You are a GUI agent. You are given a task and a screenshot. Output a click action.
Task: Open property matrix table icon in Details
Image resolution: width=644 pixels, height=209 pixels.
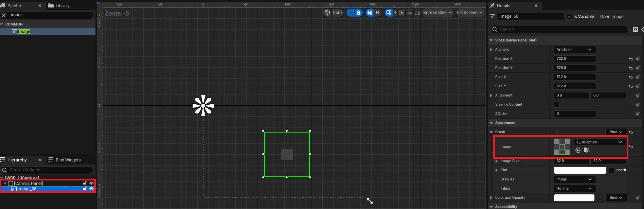coord(636,30)
